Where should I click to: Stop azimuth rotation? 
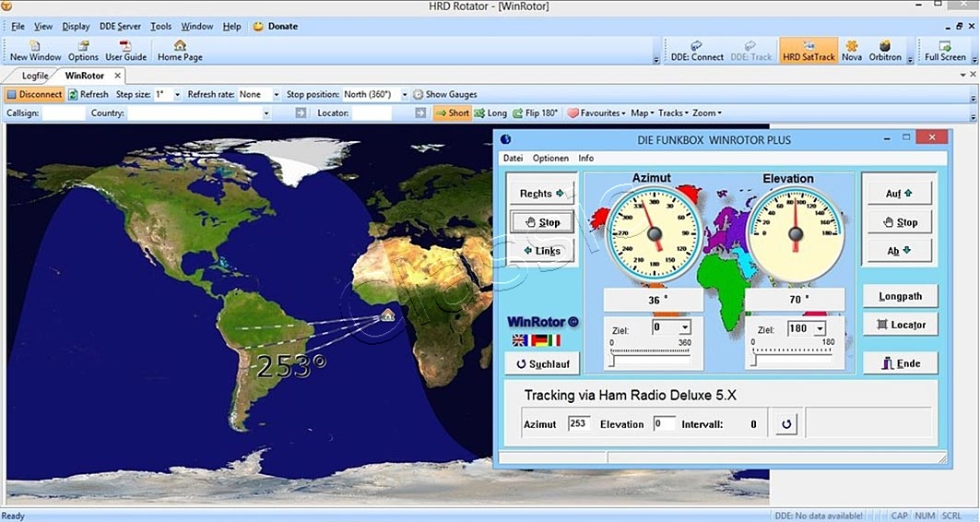click(x=542, y=222)
